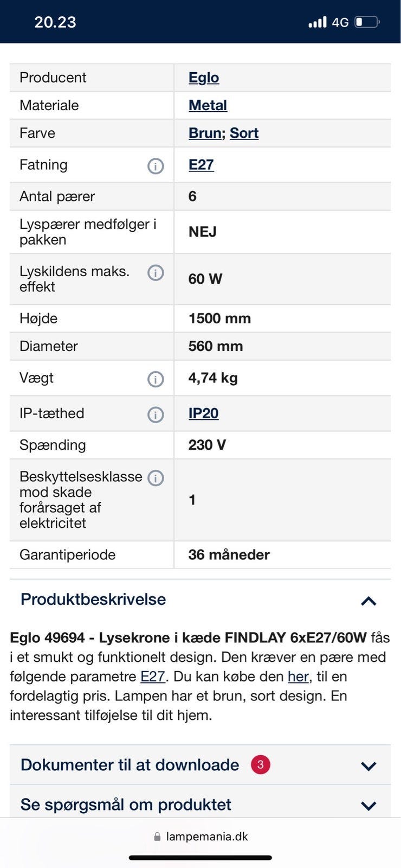Open the info icon for Vægt
This screenshot has width=401, height=868.
(156, 379)
